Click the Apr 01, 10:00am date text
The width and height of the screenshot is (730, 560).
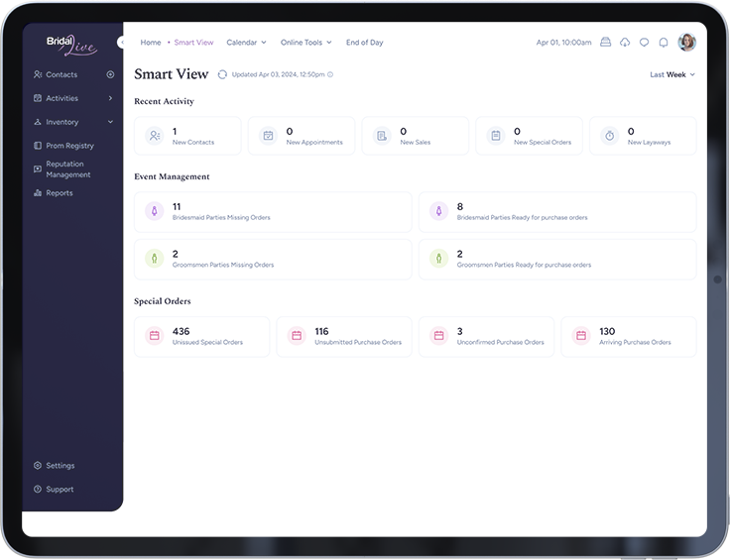point(563,43)
